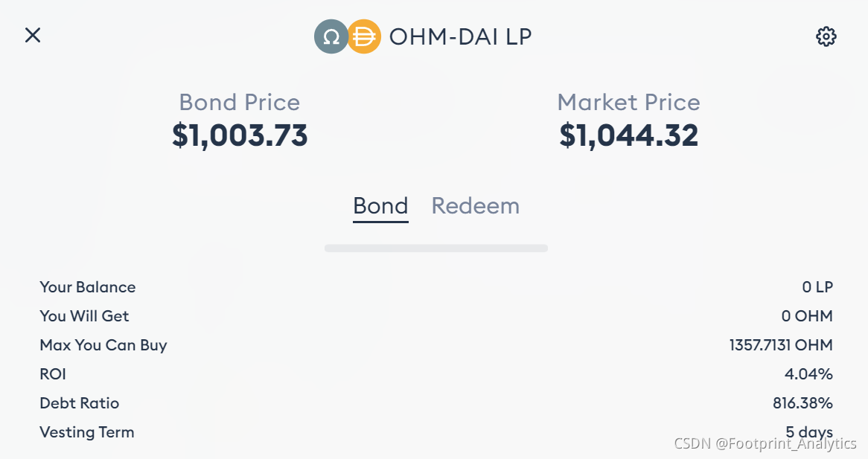Click the You Will Get label
The image size is (868, 459).
(x=84, y=315)
